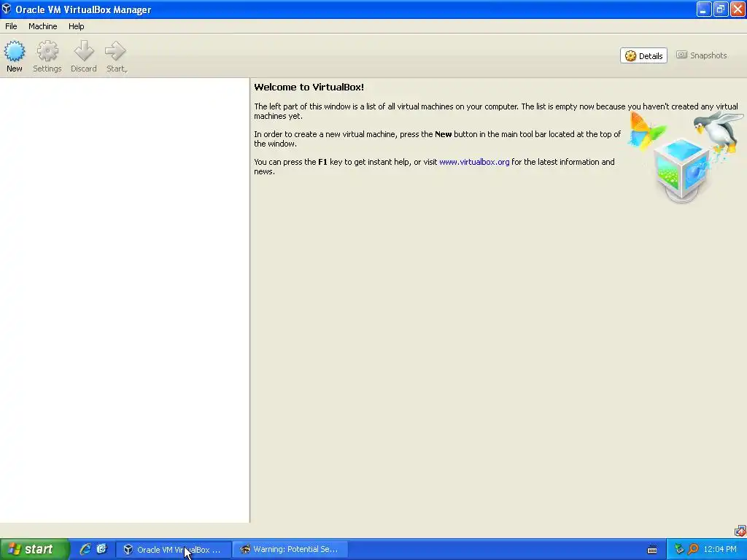This screenshot has width=747, height=560.
Task: Click the notification icon at window's bottom-right
Action: (x=740, y=531)
